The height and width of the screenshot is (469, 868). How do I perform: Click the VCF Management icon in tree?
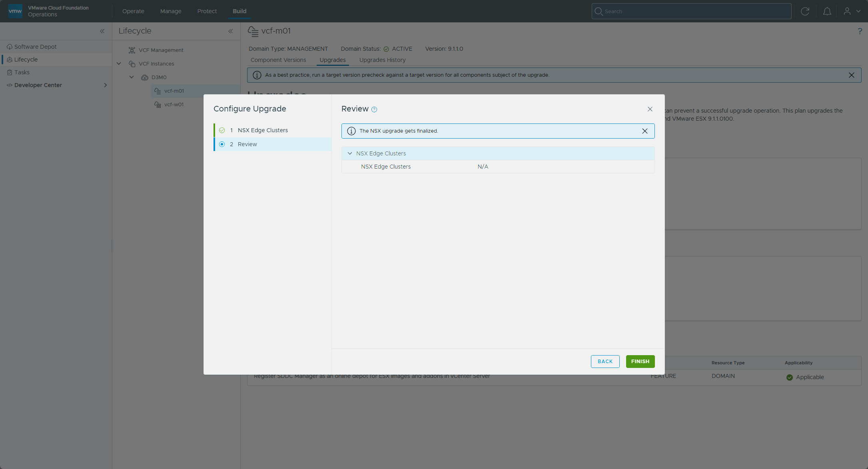tap(132, 50)
